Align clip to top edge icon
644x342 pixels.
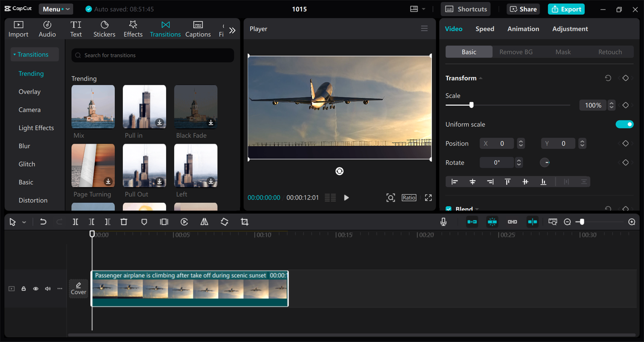point(508,182)
